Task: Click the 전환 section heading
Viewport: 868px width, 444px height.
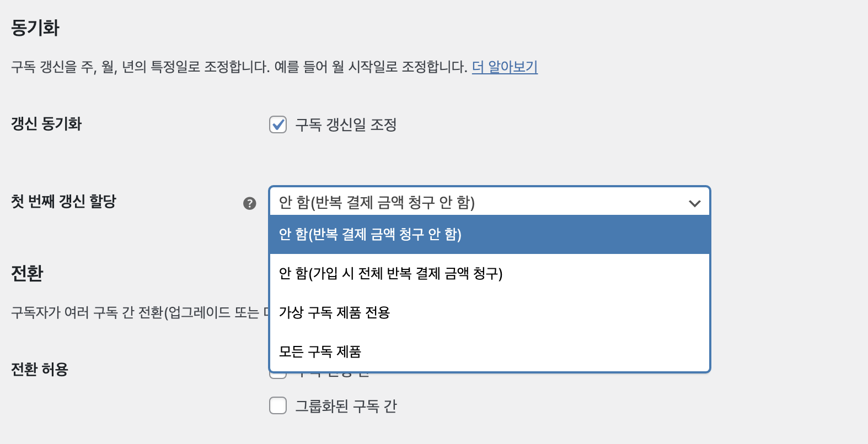Action: point(27,273)
